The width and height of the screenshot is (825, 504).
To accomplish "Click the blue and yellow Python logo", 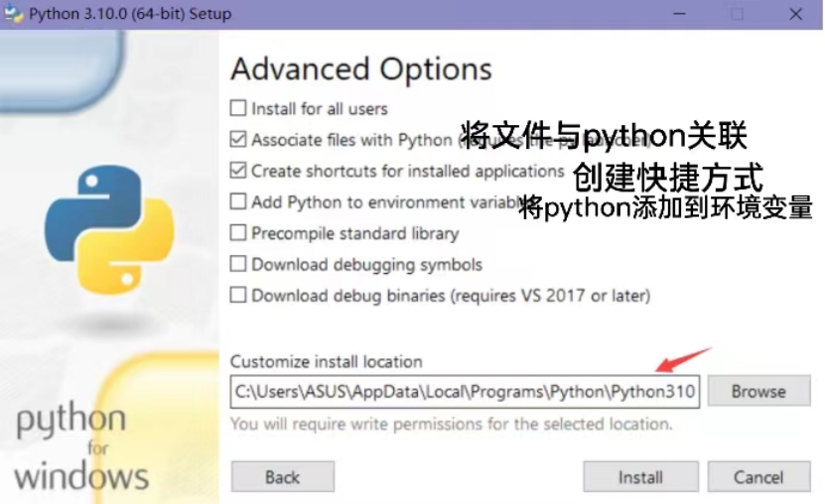I will (109, 229).
